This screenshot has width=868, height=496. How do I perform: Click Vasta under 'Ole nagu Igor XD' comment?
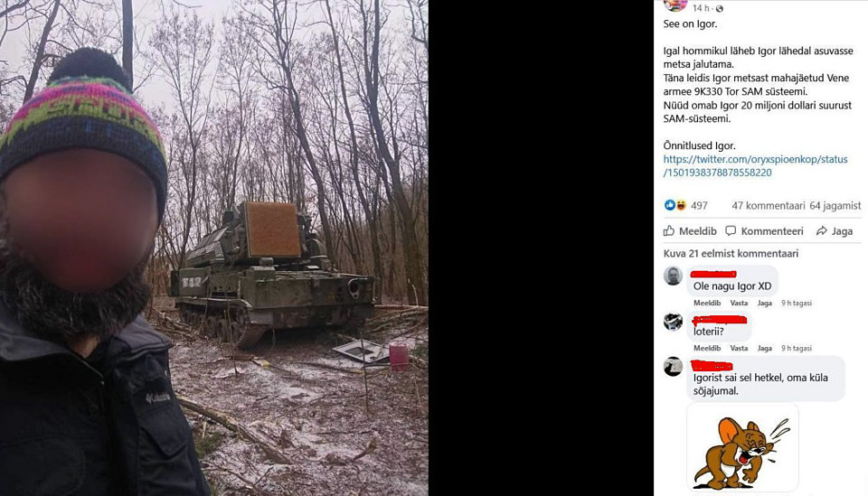pyautogui.click(x=739, y=303)
